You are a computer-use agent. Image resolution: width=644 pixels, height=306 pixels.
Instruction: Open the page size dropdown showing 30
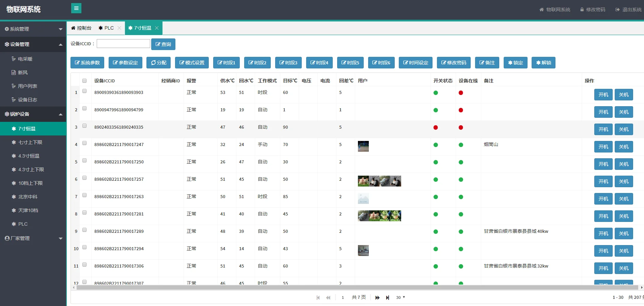400,297
